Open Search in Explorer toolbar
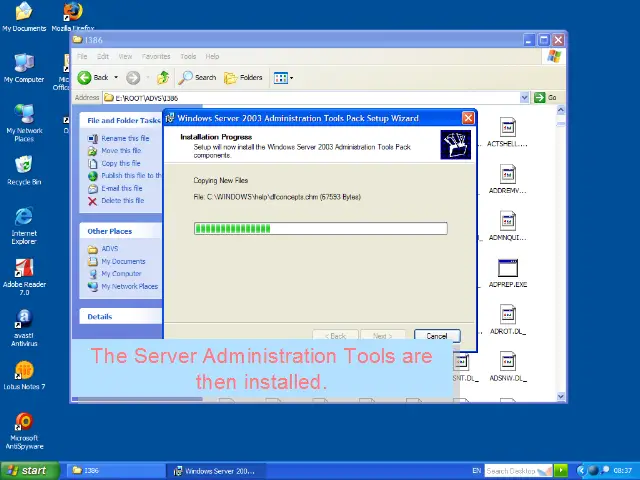 (x=198, y=77)
